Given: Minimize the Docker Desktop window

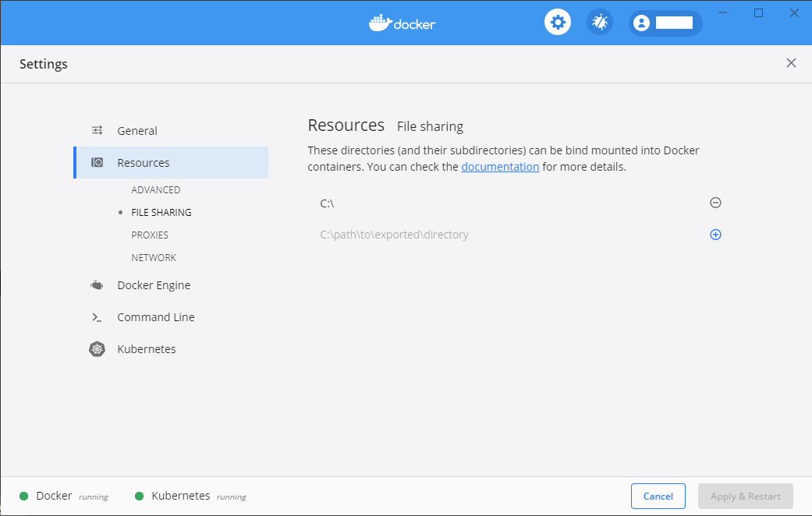Looking at the screenshot, I should [x=723, y=13].
